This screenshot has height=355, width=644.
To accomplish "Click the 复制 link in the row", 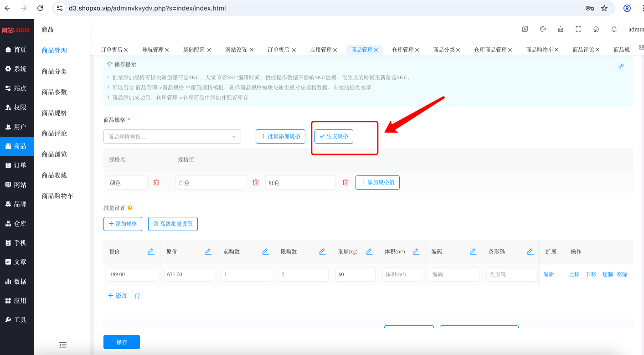I will click(607, 274).
